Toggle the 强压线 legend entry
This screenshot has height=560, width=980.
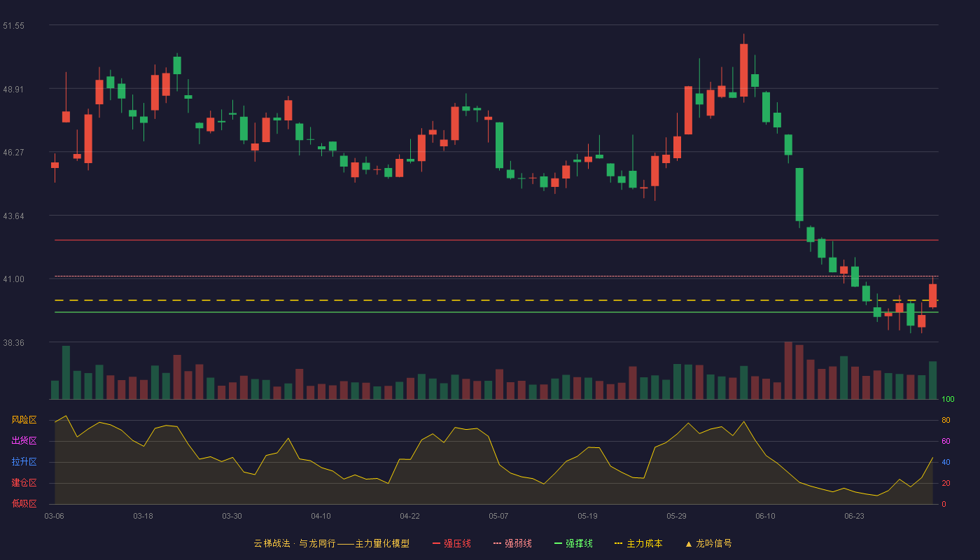(x=451, y=543)
